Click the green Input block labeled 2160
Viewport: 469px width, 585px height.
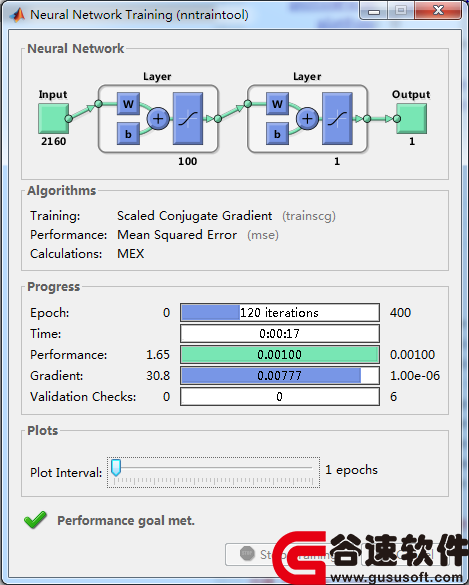click(53, 119)
